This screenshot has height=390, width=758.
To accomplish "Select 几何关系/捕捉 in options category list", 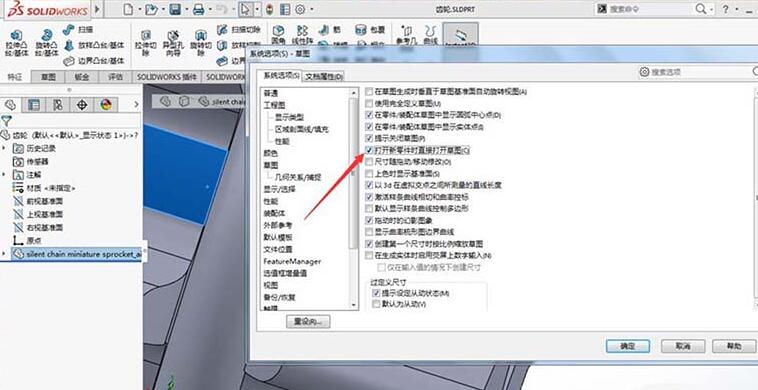I will pos(298,177).
